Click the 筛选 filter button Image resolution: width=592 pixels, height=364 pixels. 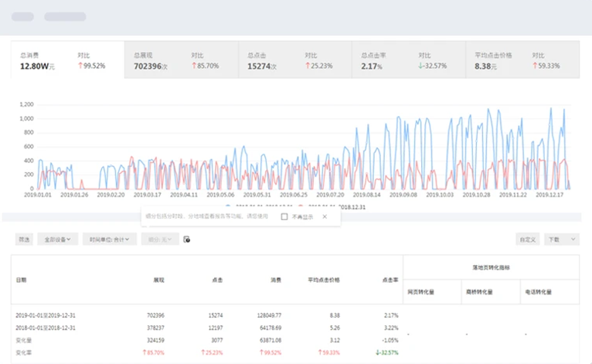click(x=24, y=240)
